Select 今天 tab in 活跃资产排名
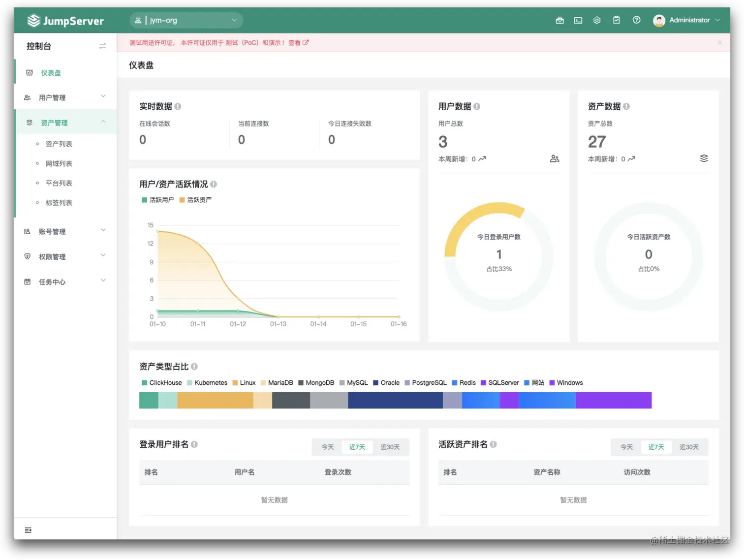The image size is (744, 560). (626, 447)
